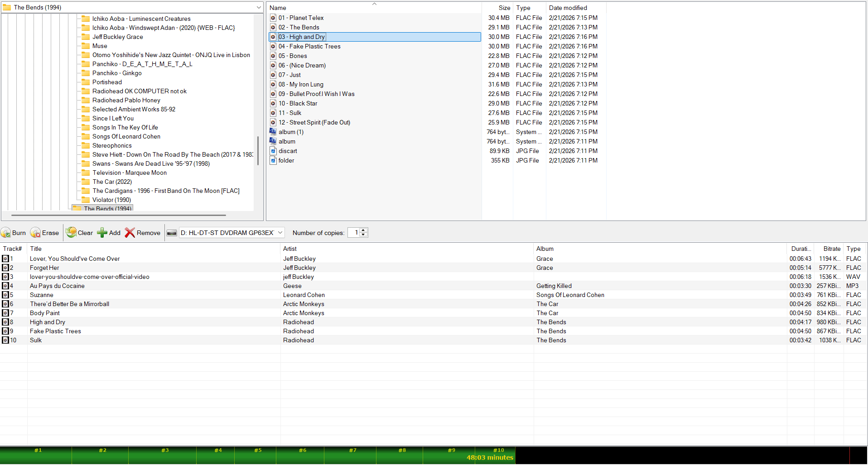868x465 pixels.
Task: Click the file icon for 07 - Just
Action: 273,75
